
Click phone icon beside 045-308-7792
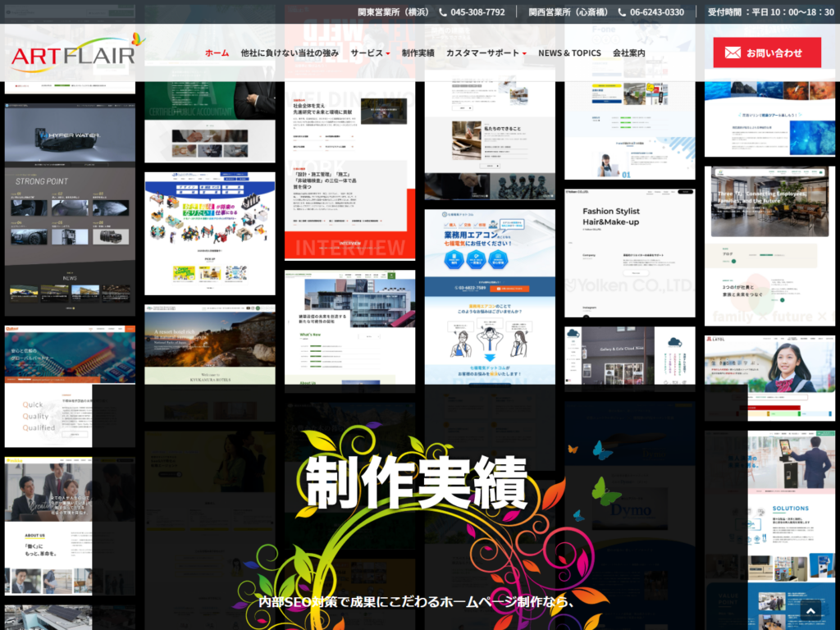tap(443, 12)
